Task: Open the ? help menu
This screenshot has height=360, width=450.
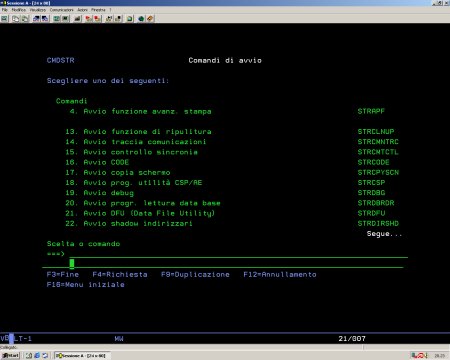Action: 110,10
